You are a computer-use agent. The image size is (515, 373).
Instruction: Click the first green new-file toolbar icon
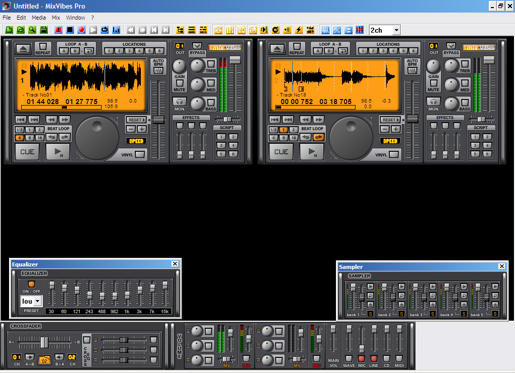(9, 30)
